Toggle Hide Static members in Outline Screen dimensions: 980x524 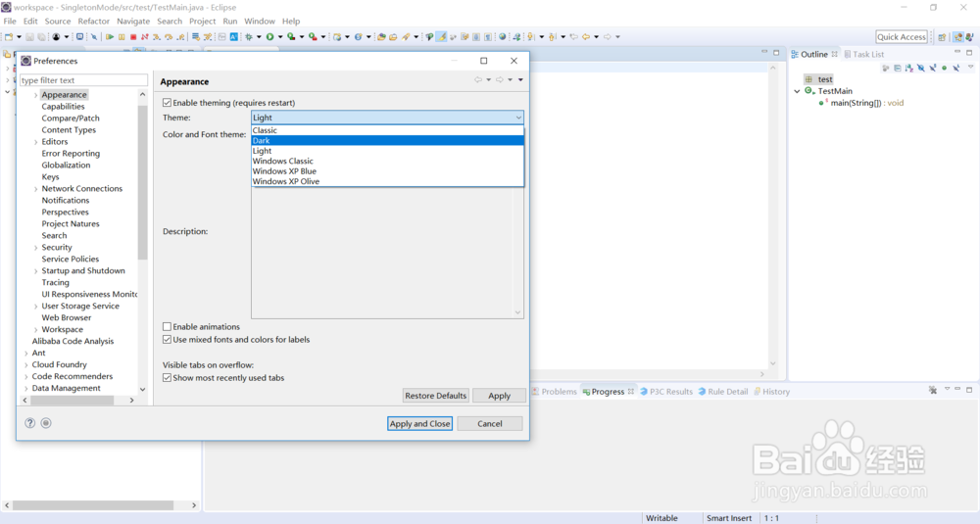coord(933,69)
